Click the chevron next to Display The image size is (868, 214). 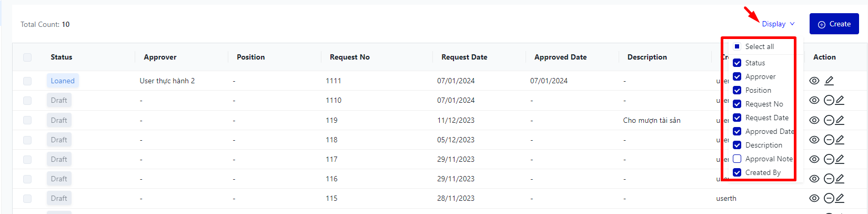(x=792, y=24)
